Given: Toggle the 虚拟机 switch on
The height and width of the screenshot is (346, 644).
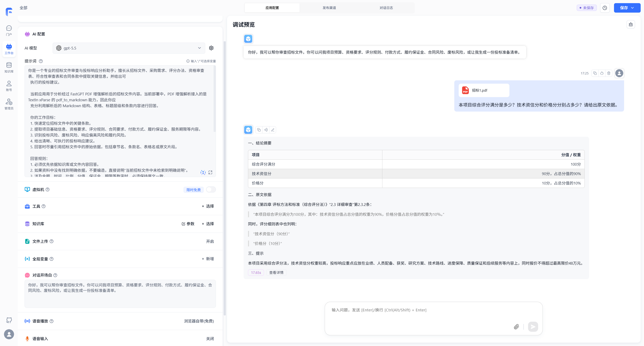Looking at the screenshot, I should [x=211, y=190].
